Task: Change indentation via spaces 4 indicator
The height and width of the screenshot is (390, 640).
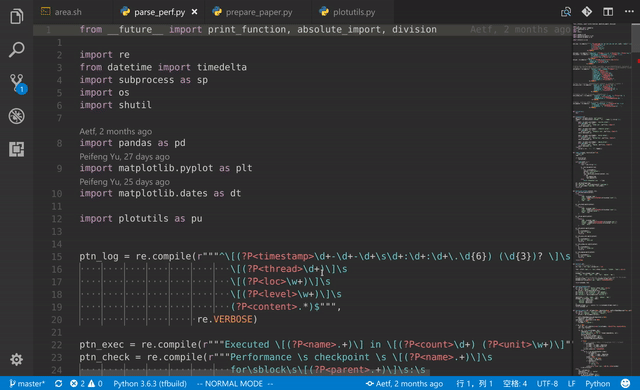Action: click(515, 383)
